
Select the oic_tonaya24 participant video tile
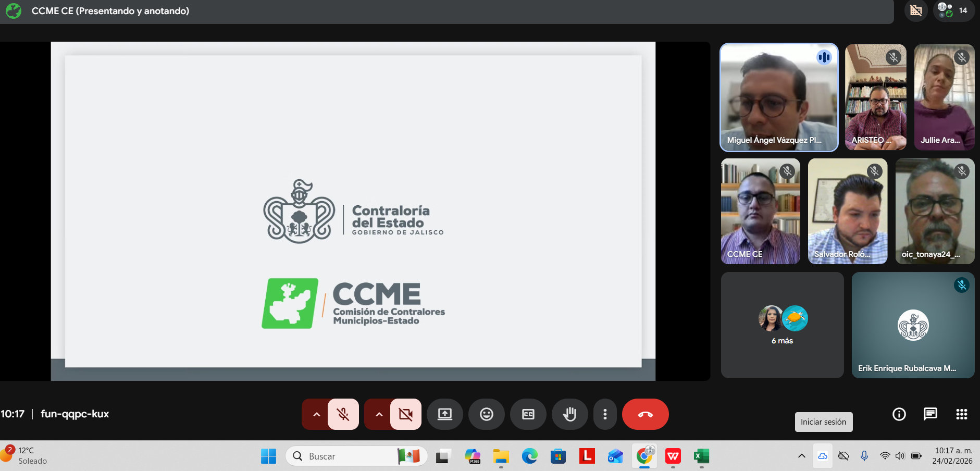pos(935,212)
